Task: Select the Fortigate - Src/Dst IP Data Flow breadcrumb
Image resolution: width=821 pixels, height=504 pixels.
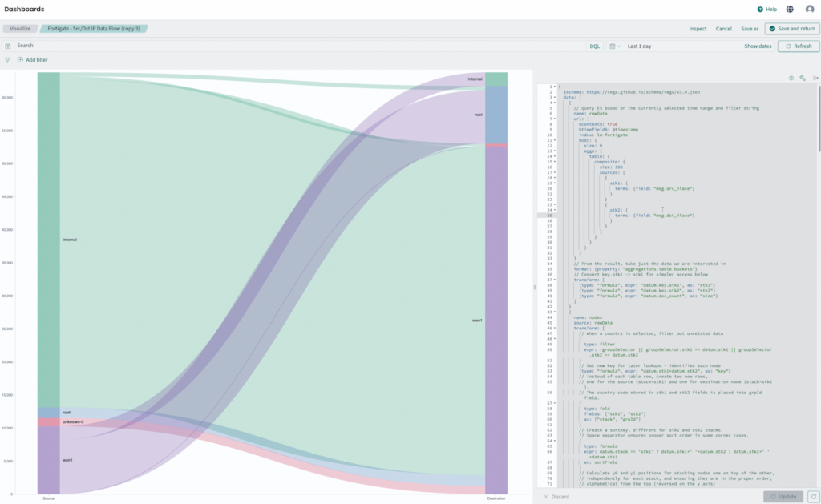Action: [94, 29]
